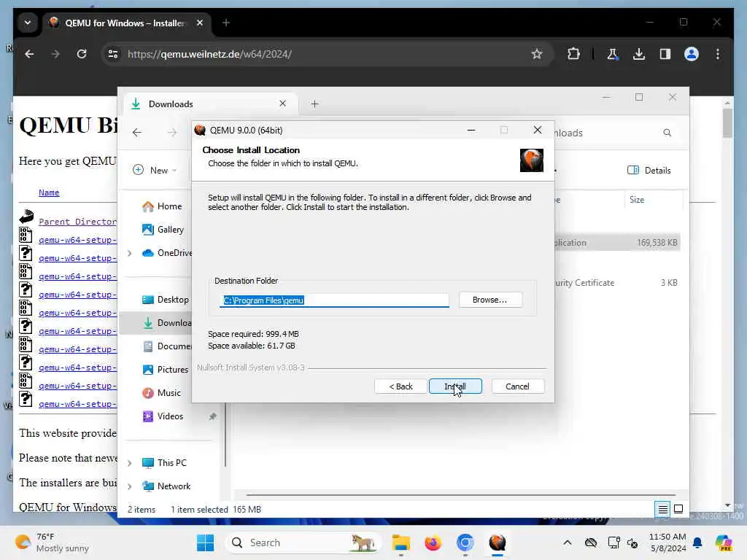Click the taskbar Search box

303,542
